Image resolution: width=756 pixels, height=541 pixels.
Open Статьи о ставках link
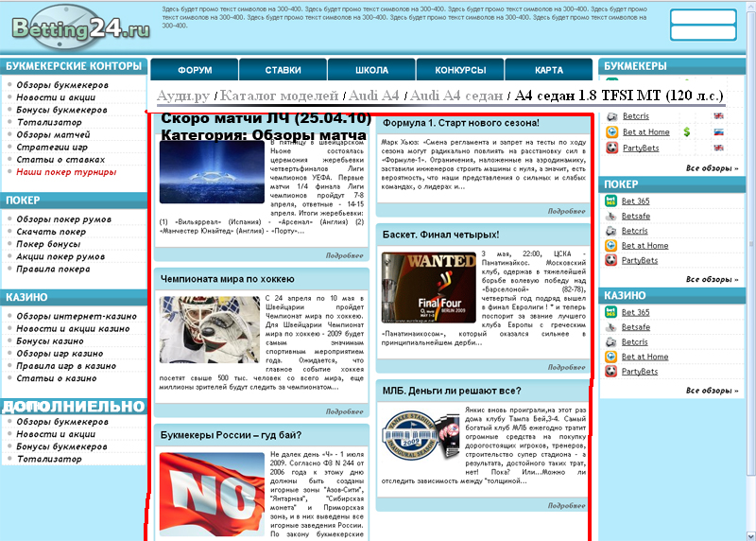[x=60, y=160]
